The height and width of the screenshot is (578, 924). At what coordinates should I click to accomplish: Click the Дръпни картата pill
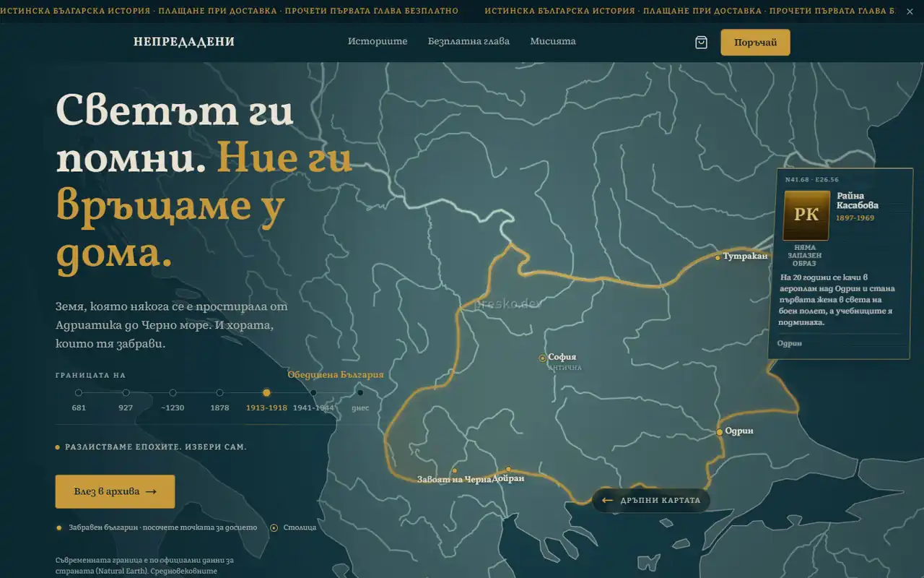click(x=651, y=500)
